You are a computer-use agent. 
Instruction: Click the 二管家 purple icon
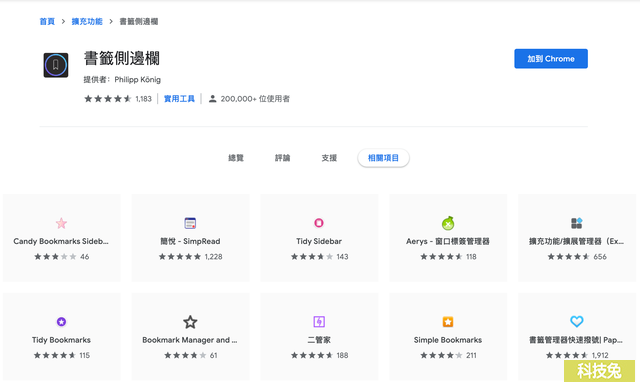[x=319, y=322]
